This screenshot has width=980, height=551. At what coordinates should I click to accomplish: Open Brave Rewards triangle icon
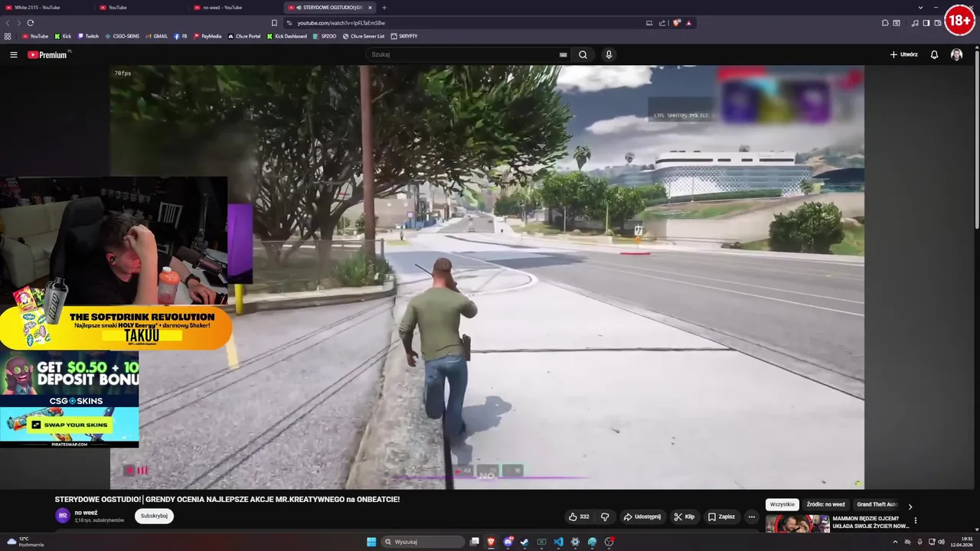[688, 23]
